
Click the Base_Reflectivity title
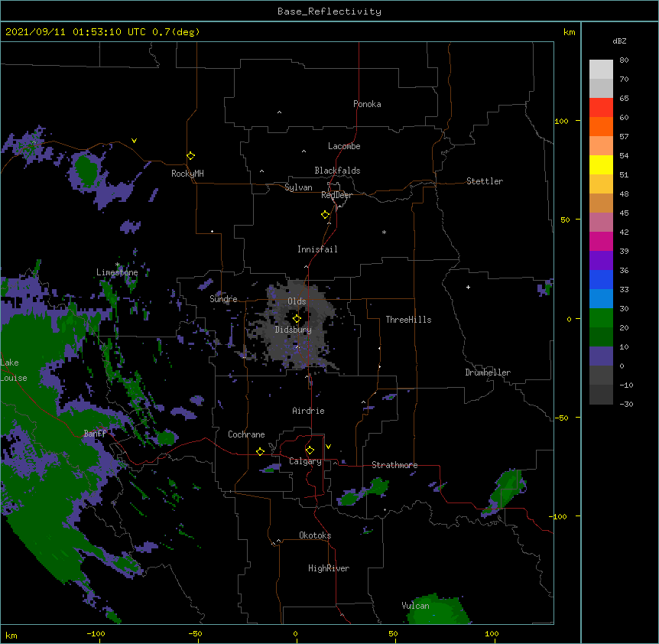tap(329, 11)
